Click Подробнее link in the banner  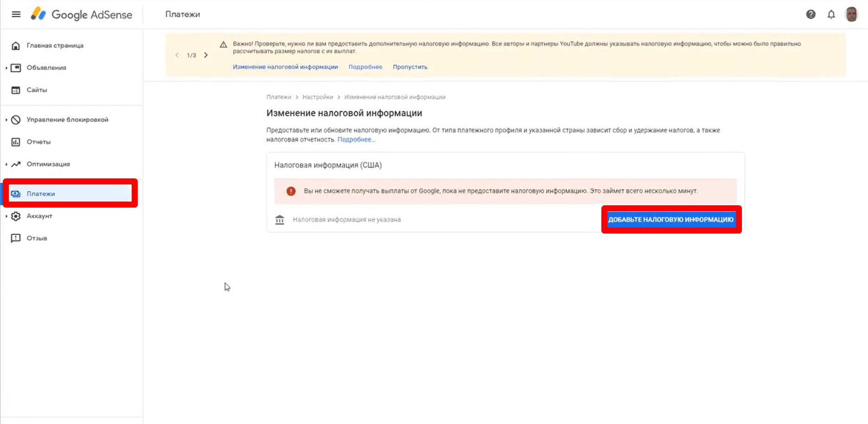(x=365, y=67)
